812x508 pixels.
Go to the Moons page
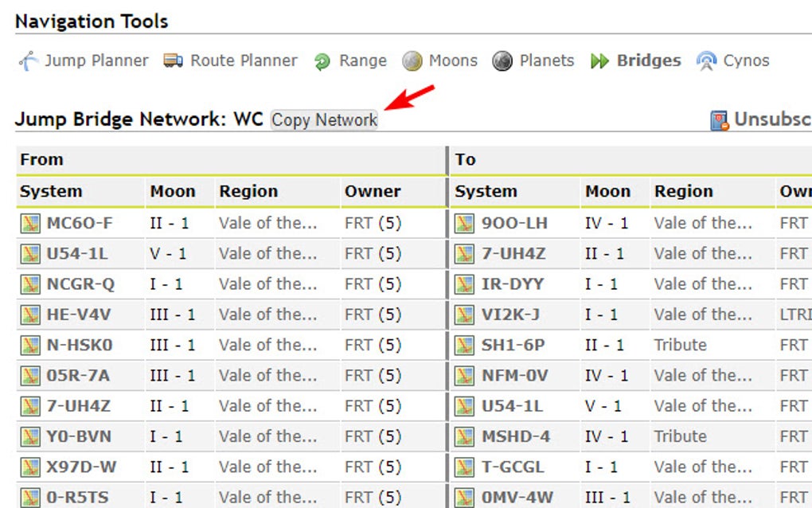tap(453, 61)
